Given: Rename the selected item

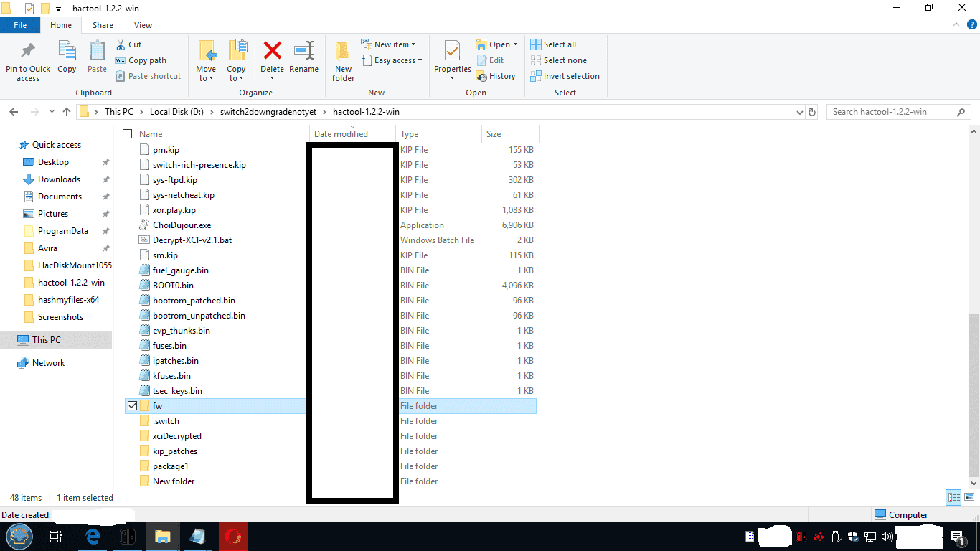Looking at the screenshot, I should [304, 57].
